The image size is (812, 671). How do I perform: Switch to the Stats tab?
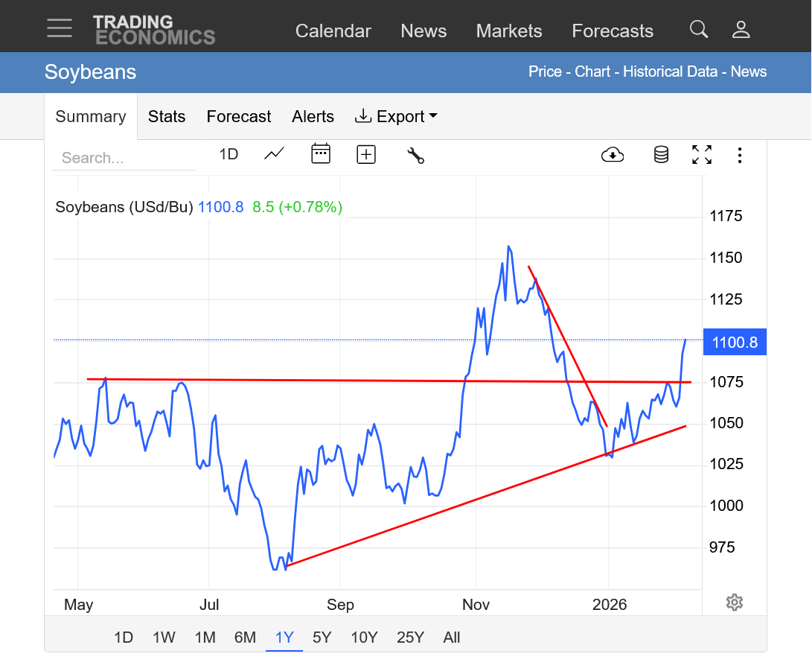pos(167,117)
